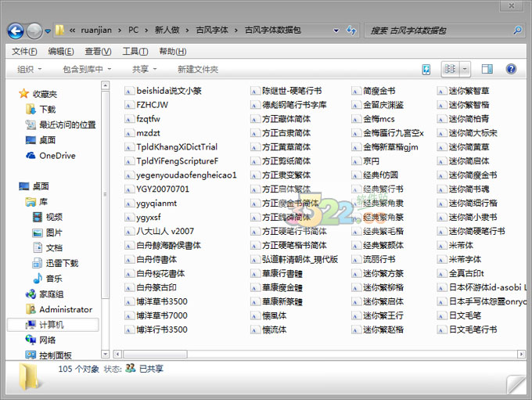Click the magnifier search icon
The image size is (532, 400).
click(x=517, y=31)
